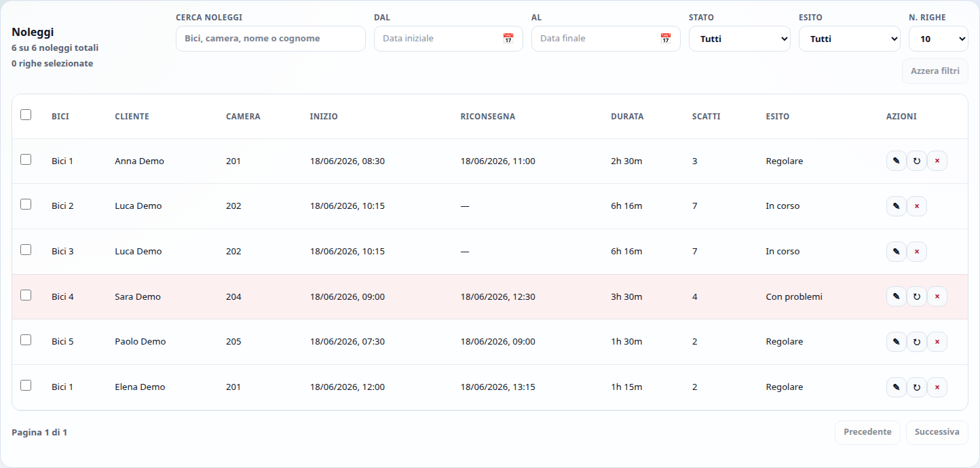Open the calendar icon in the Al field

click(665, 39)
